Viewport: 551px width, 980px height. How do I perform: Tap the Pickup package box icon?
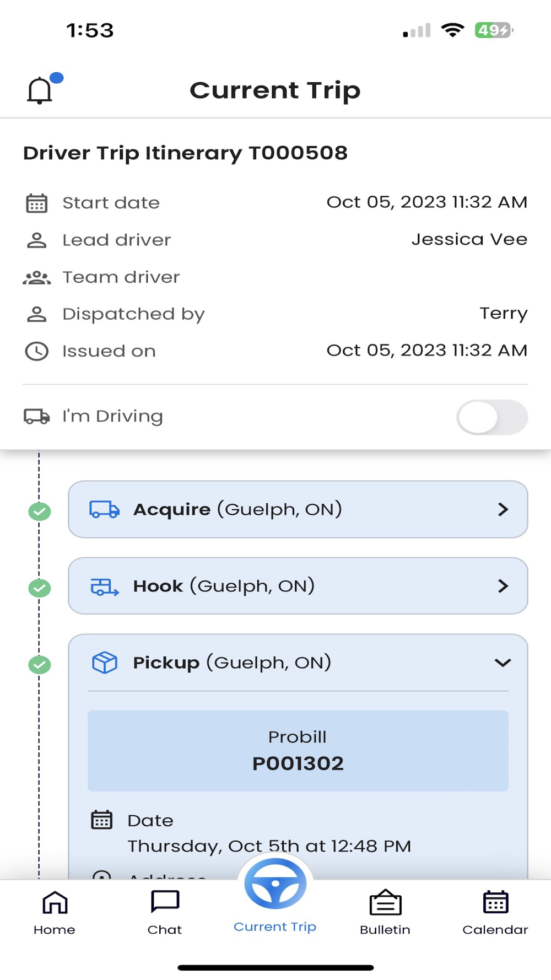point(104,663)
